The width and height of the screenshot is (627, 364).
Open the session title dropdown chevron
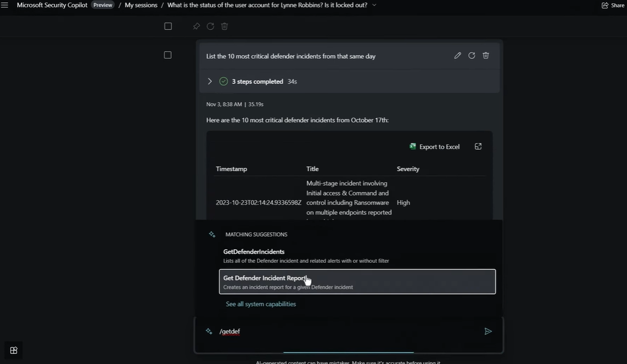[x=374, y=5]
